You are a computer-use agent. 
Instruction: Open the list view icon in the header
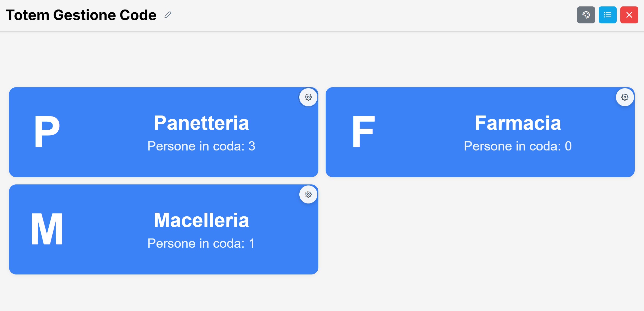pos(607,15)
